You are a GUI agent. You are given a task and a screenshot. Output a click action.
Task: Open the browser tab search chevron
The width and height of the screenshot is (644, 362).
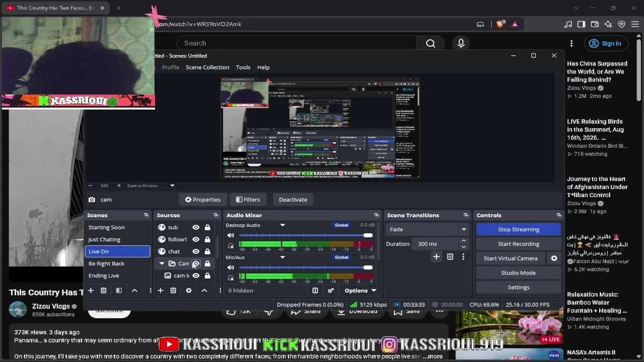tap(577, 8)
